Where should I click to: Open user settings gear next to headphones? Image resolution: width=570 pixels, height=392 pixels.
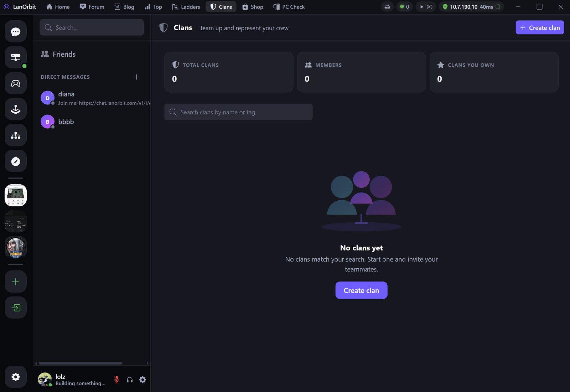point(142,380)
